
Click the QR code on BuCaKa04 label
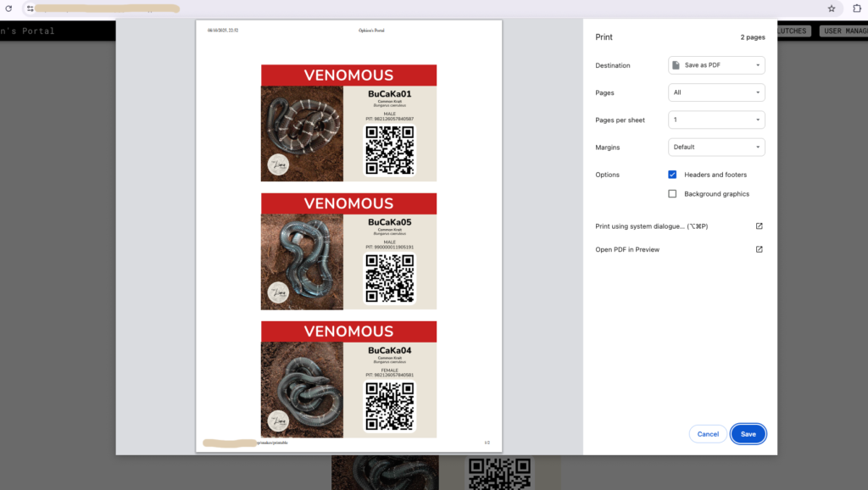tap(390, 406)
